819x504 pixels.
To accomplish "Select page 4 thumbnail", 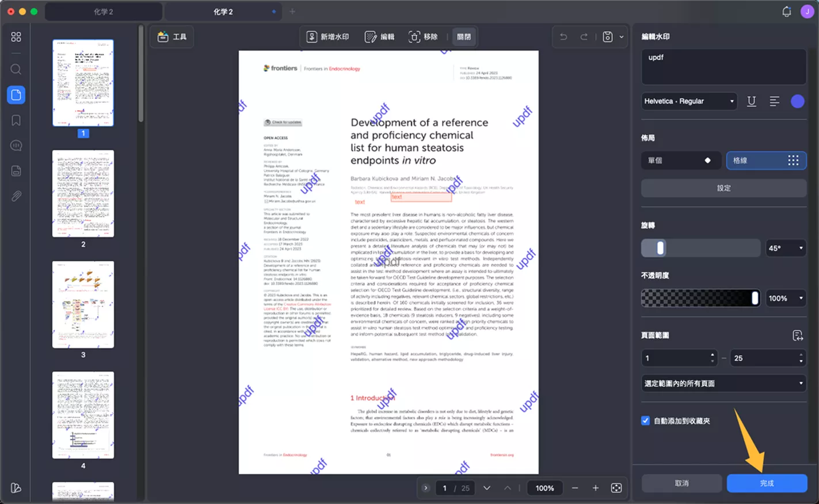I will 83,415.
